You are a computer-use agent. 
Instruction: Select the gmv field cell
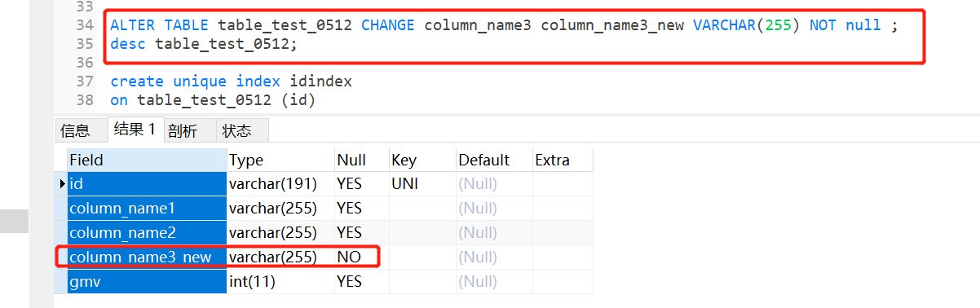(147, 282)
